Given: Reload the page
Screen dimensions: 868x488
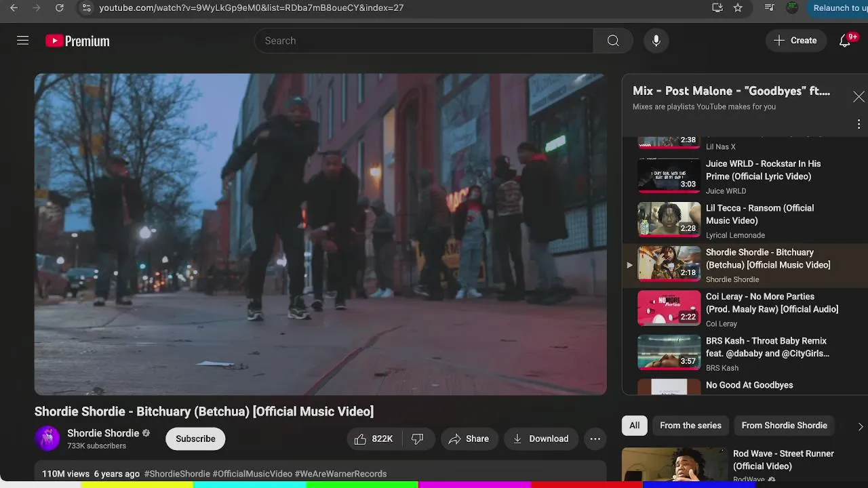Looking at the screenshot, I should pos(59,8).
